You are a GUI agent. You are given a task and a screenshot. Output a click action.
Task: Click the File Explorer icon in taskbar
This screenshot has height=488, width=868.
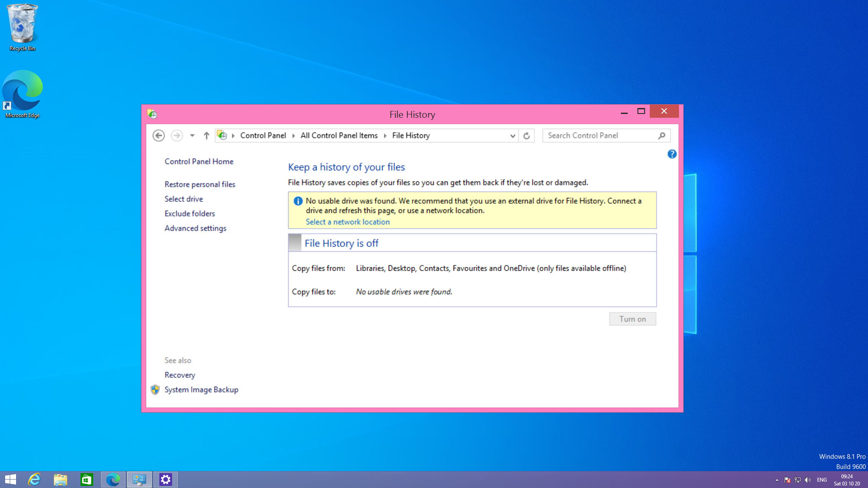[60, 479]
